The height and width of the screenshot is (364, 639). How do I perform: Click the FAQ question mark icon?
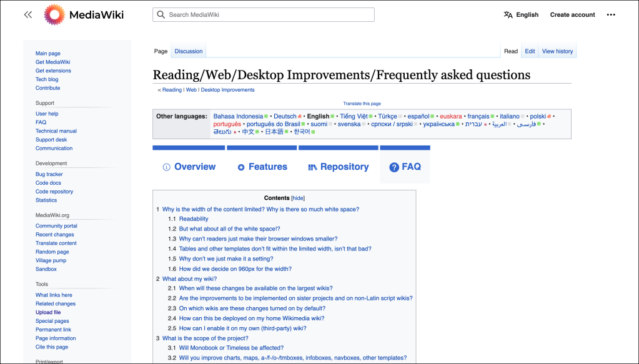coord(394,167)
